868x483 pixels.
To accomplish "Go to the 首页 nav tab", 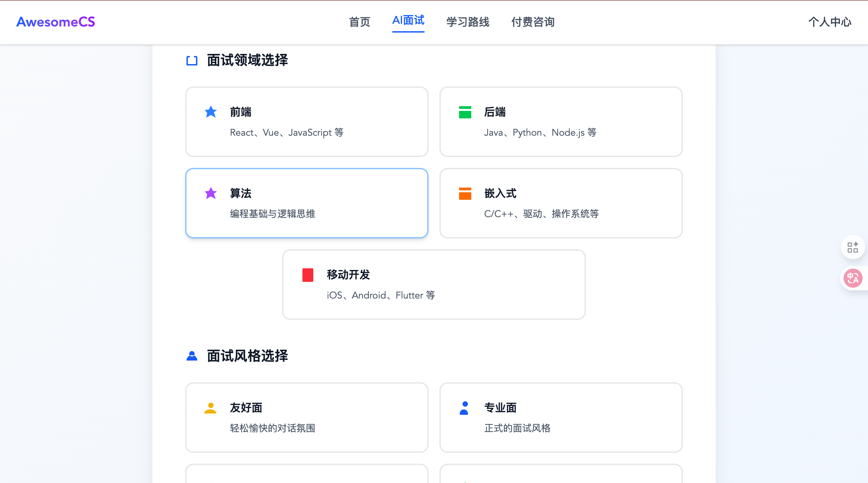I will (359, 22).
